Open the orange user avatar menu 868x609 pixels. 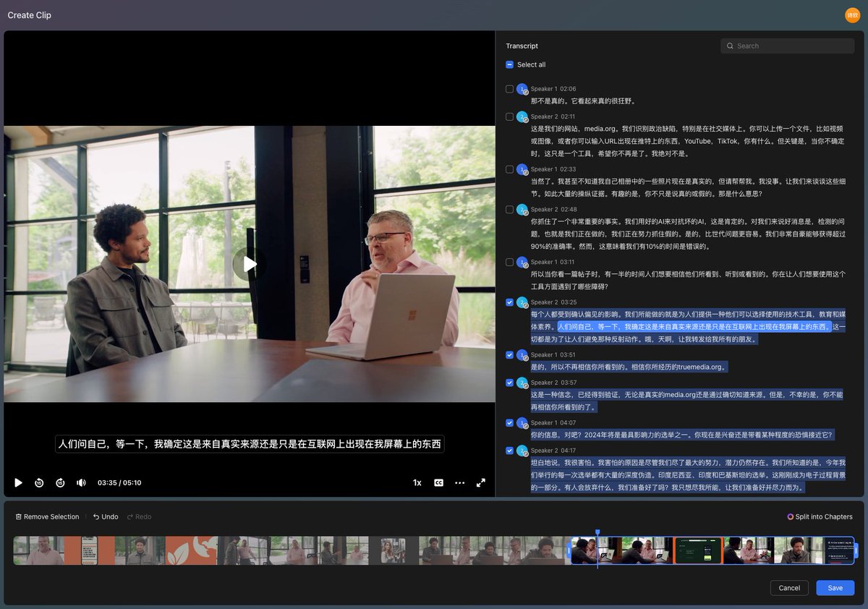(853, 14)
